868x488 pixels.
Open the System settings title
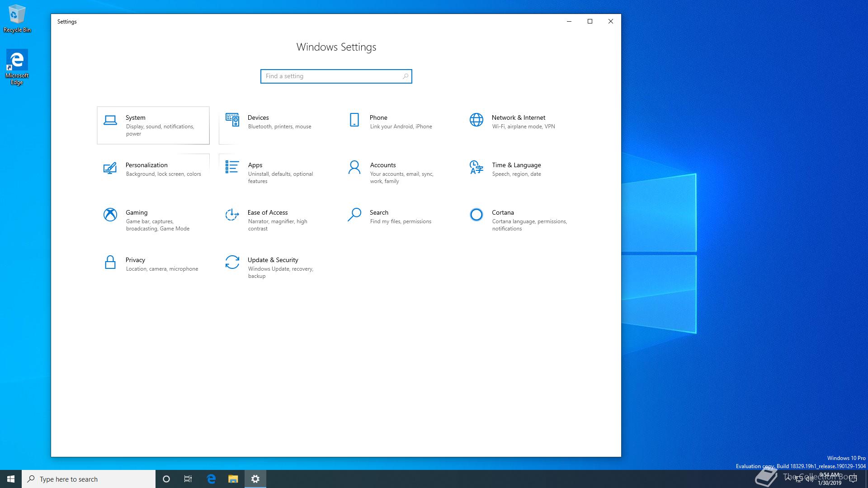pyautogui.click(x=136, y=117)
